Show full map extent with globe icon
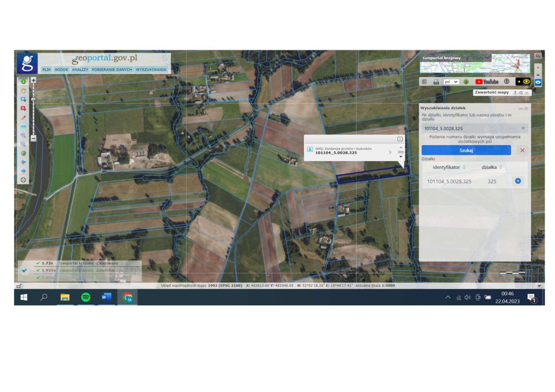Image resolution: width=555 pixels, height=392 pixels. (23, 153)
